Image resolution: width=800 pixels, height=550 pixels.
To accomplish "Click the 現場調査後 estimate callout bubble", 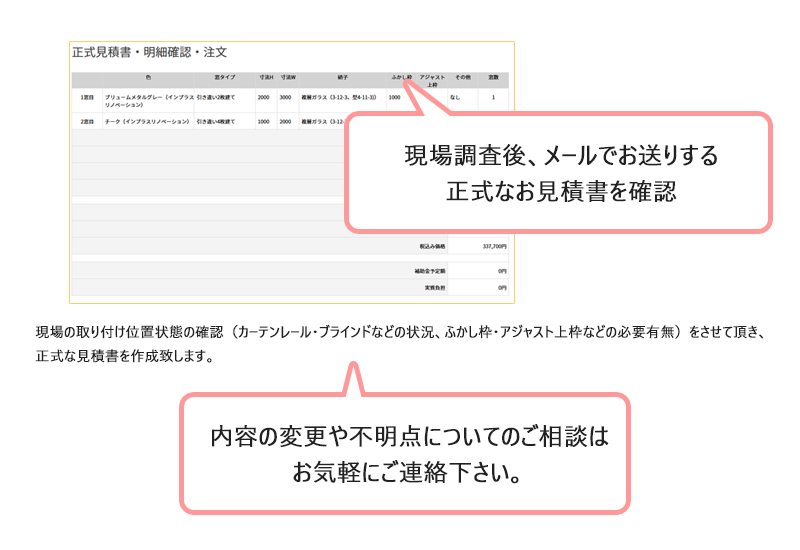I will coord(560,173).
